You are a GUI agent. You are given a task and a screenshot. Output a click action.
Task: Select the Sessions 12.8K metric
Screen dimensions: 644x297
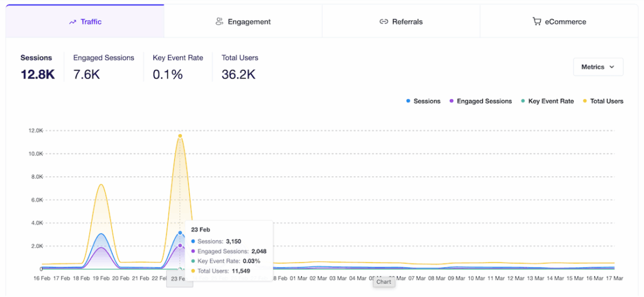(37, 67)
